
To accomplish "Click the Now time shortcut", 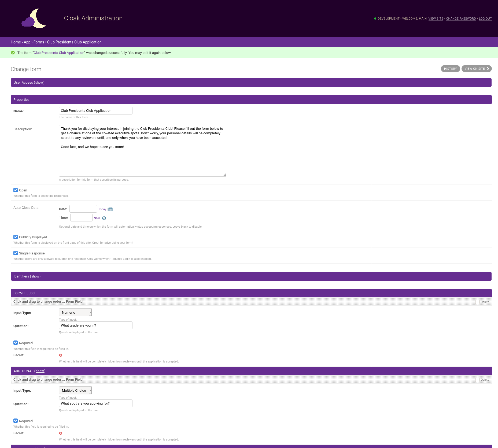I will point(97,218).
